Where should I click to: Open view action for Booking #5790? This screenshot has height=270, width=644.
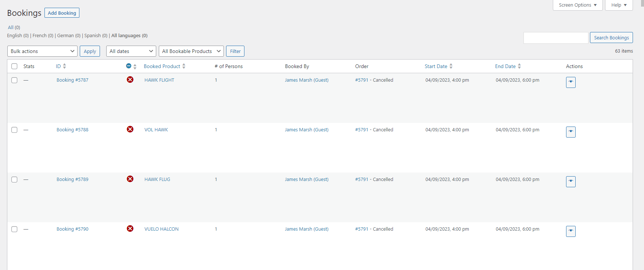(570, 231)
